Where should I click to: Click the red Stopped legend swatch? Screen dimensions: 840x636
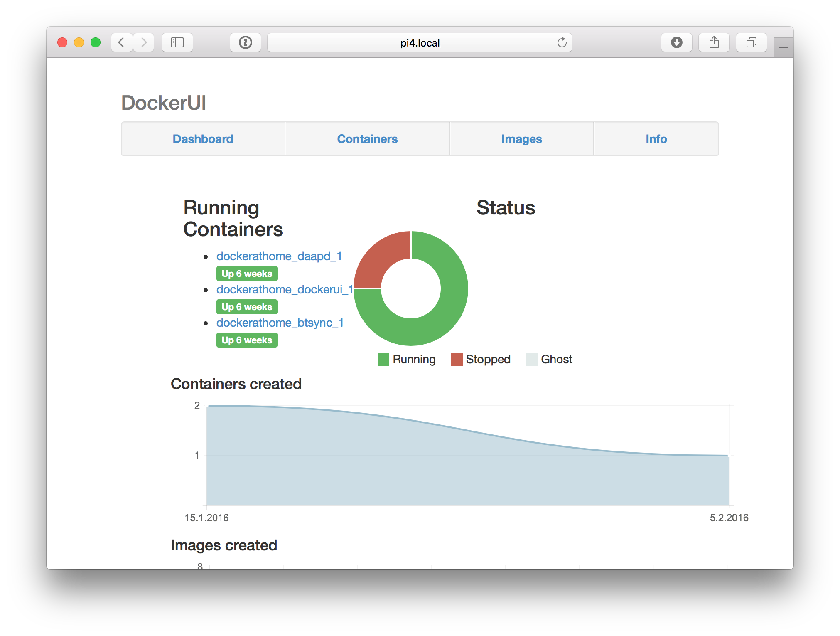point(457,359)
